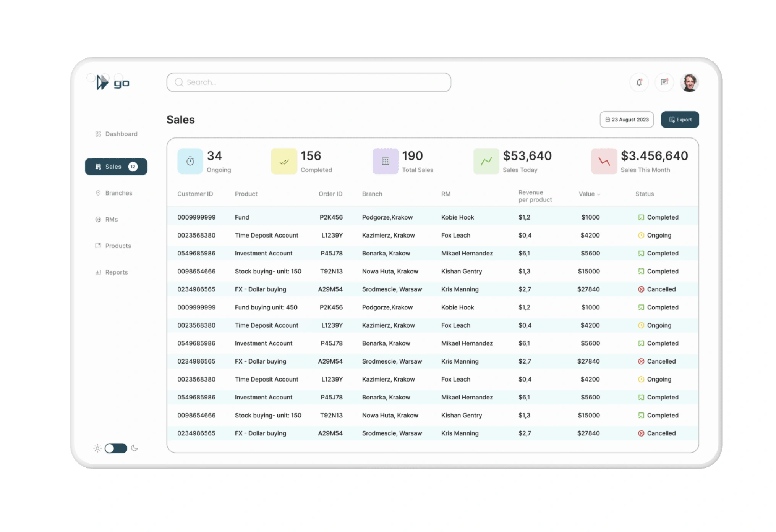Open the messages chat icon
This screenshot has width=776, height=532.
(x=664, y=82)
